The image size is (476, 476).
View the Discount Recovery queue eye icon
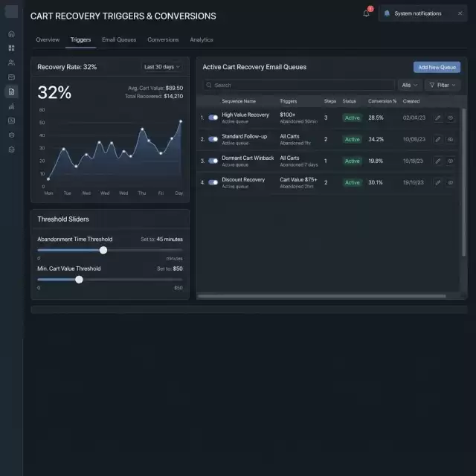click(x=451, y=182)
